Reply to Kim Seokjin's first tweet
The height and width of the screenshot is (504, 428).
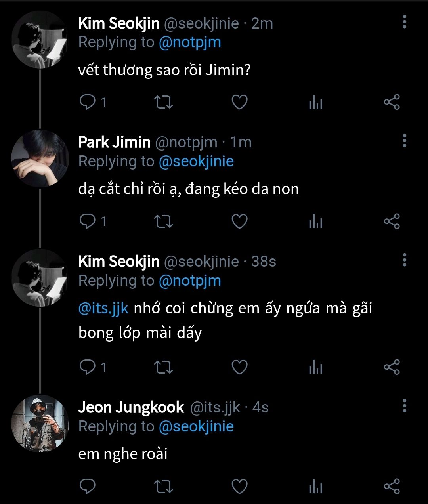(x=87, y=102)
